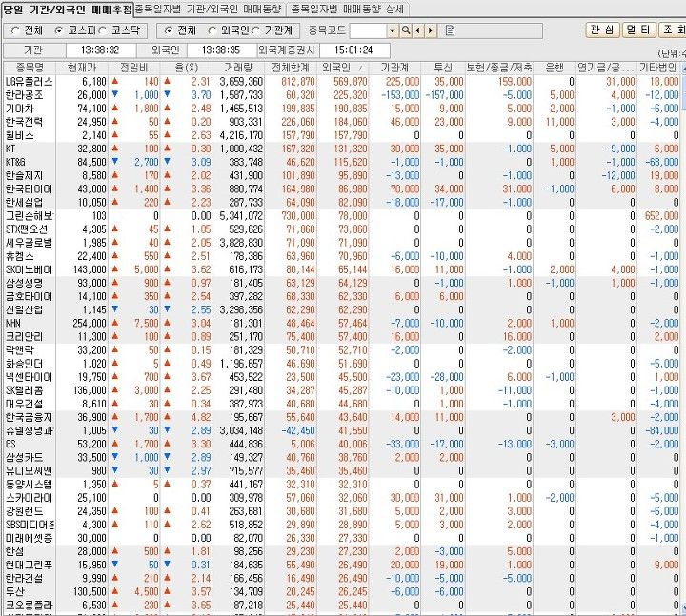Sort by the 기관계 column header

[394, 68]
